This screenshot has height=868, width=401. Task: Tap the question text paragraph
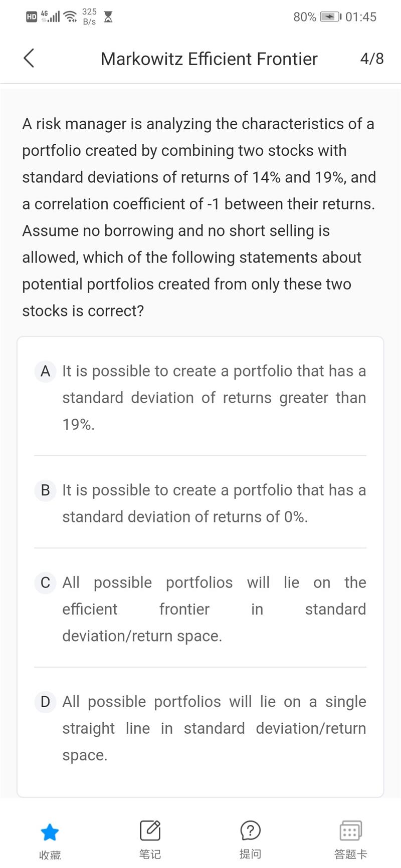199,217
